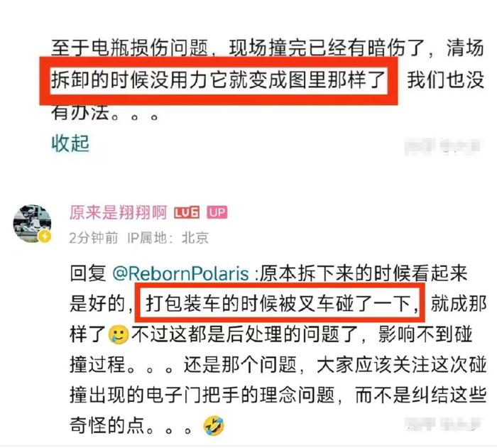The height and width of the screenshot is (448, 497).
Task: Click the 回复 word before the mention
Action: pyautogui.click(x=88, y=273)
